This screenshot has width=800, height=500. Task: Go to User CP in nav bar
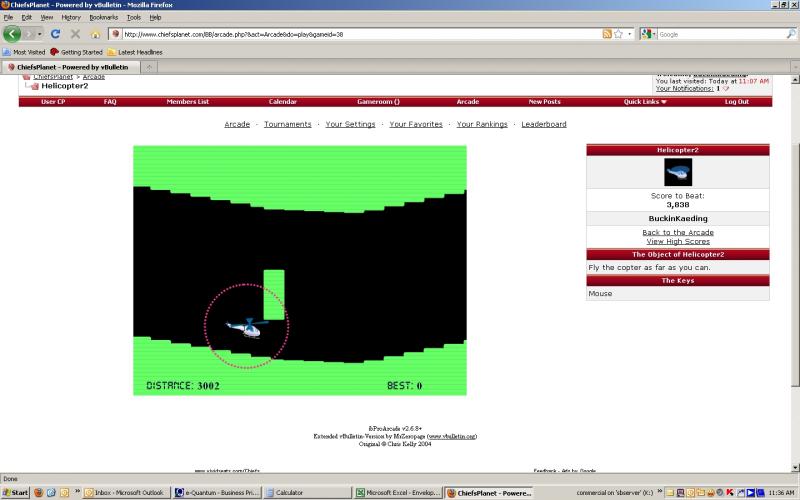click(53, 102)
